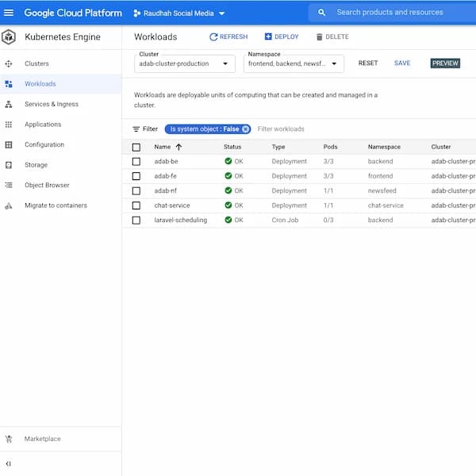Image resolution: width=476 pixels, height=476 pixels.
Task: Select the laravel-scheduling workload checkbox
Action: tap(136, 220)
